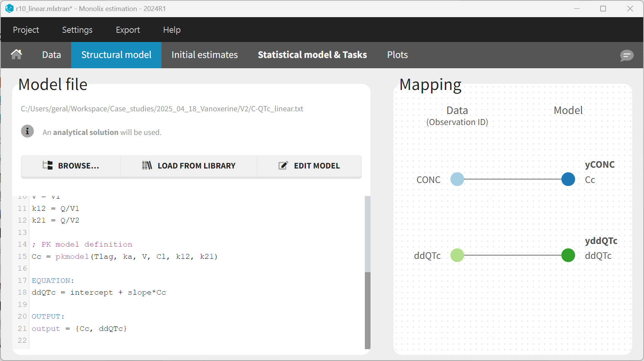Go to the home screen icon
Screen dimensions: 644x361
(16, 55)
